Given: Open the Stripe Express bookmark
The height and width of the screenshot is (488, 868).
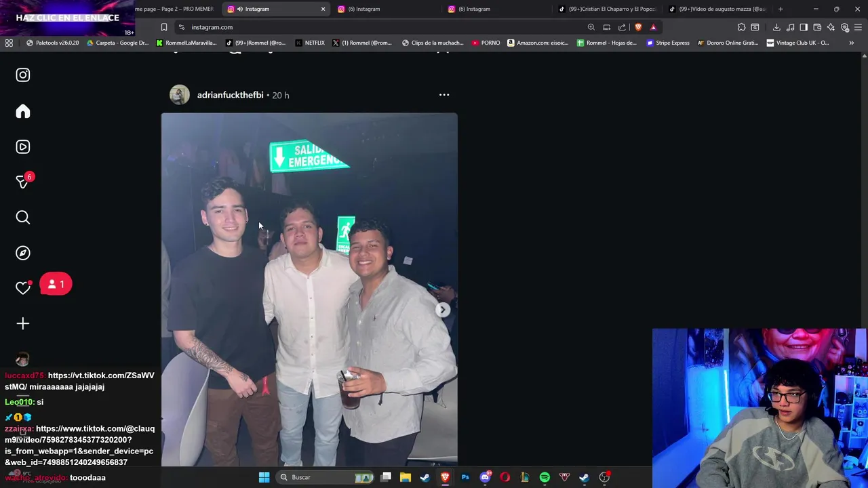Looking at the screenshot, I should pyautogui.click(x=668, y=43).
